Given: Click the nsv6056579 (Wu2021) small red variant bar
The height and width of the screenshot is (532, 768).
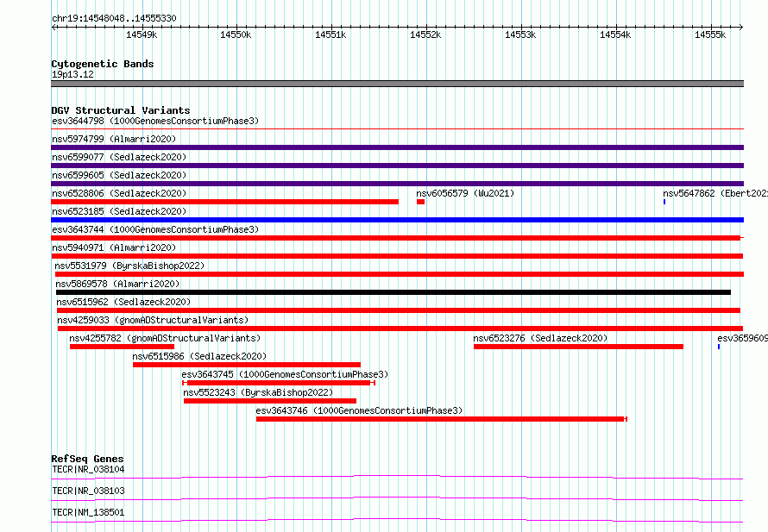Looking at the screenshot, I should (x=421, y=202).
